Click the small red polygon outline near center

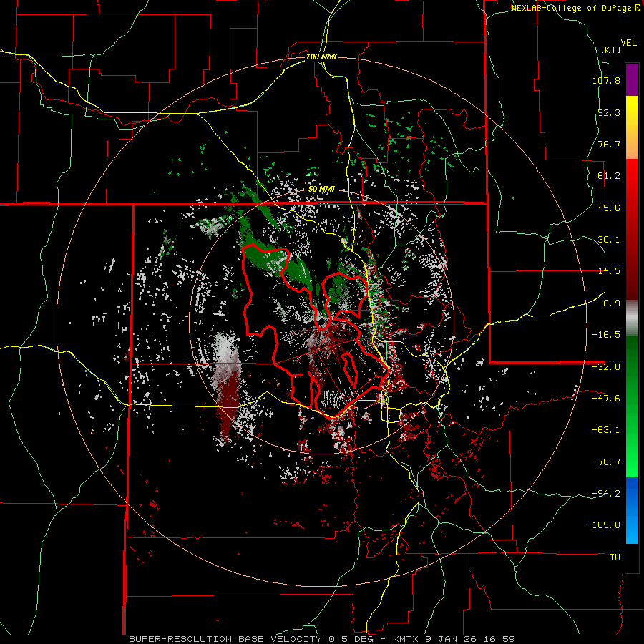(350, 369)
